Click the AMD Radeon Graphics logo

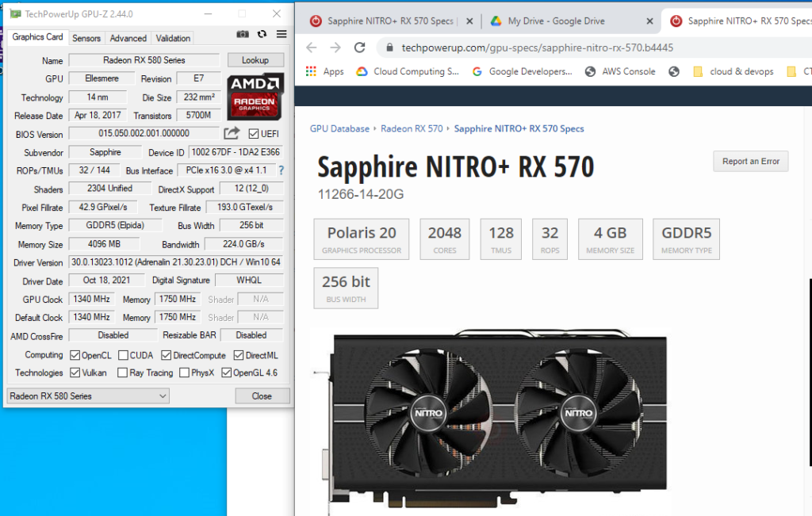(x=255, y=97)
